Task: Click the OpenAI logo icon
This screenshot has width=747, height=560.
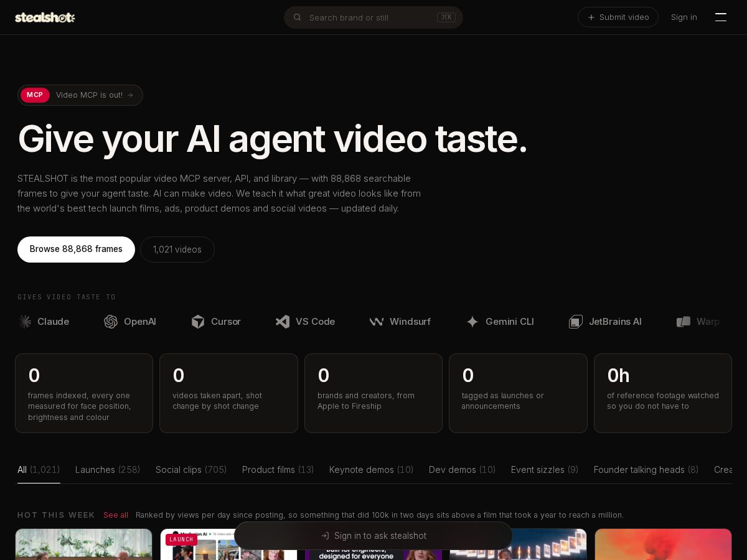Action: pos(111,322)
